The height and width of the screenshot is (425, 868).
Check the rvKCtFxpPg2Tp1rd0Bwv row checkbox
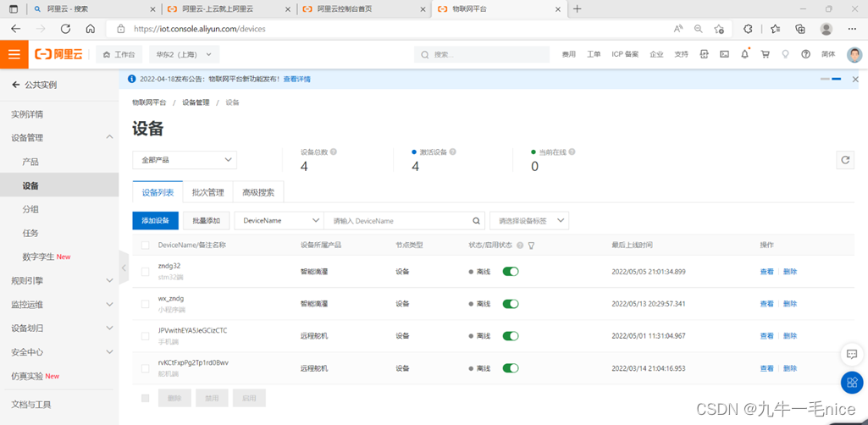[145, 368]
